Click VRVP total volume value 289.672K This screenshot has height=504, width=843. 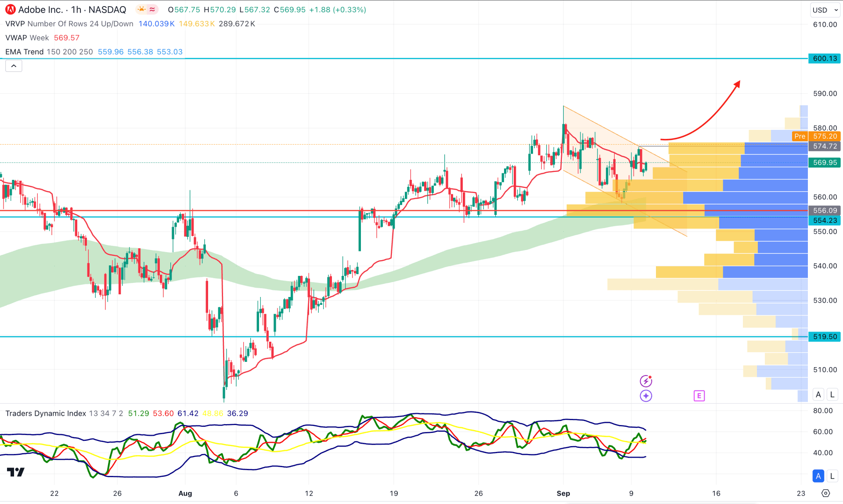pos(237,24)
